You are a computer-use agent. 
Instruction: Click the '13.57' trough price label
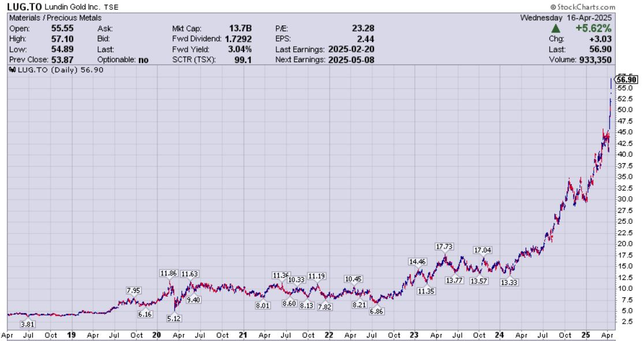tap(479, 281)
